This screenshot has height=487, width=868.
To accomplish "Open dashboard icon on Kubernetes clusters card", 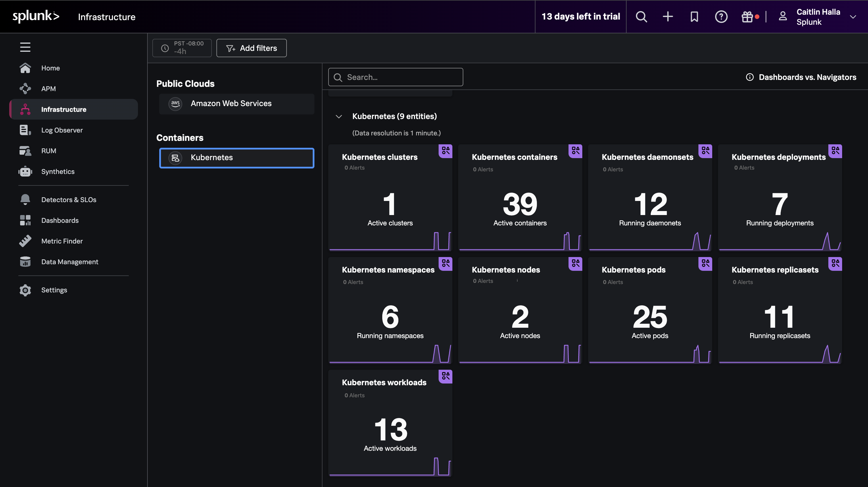I will (x=445, y=151).
